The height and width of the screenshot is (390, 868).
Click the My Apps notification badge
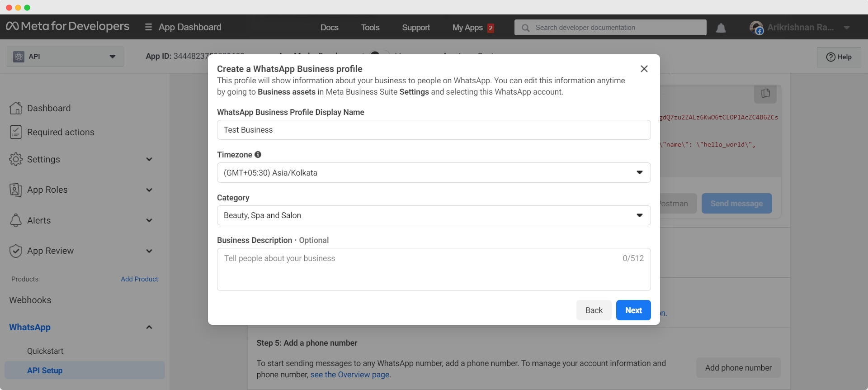point(491,28)
